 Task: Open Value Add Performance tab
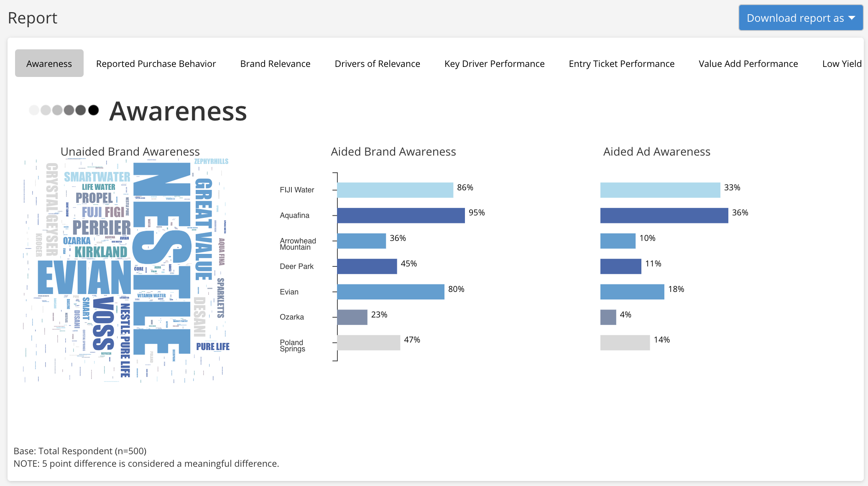click(748, 64)
